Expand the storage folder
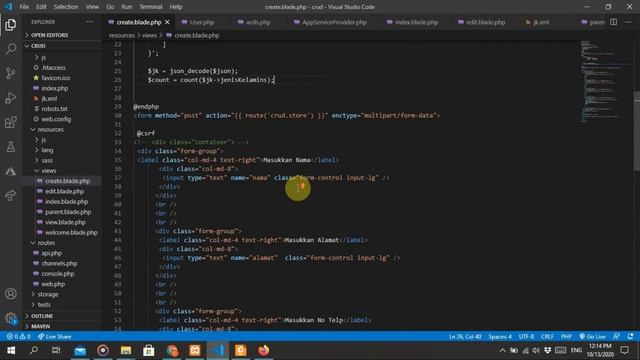This screenshot has height=360, width=640. pos(48,294)
